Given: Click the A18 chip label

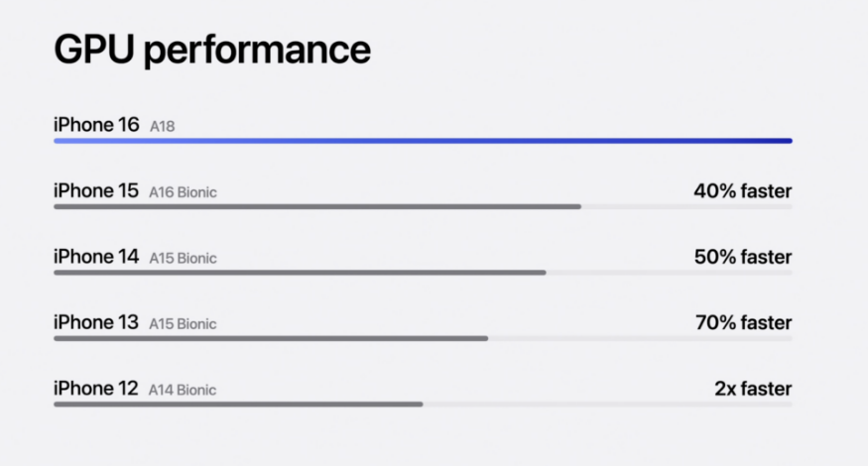Looking at the screenshot, I should (163, 127).
